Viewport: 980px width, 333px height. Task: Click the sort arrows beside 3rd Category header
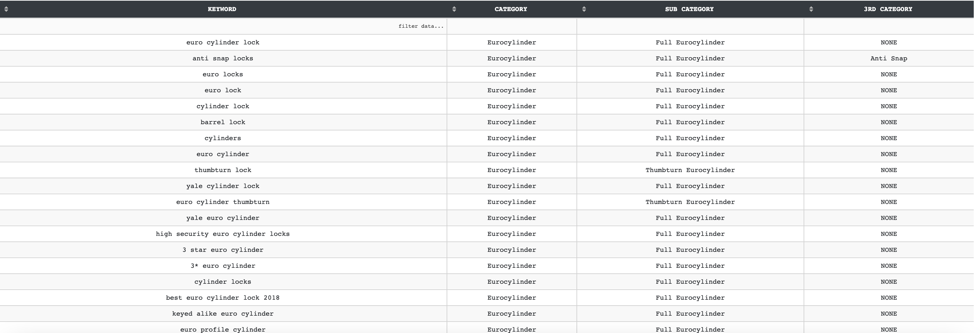pos(811,9)
